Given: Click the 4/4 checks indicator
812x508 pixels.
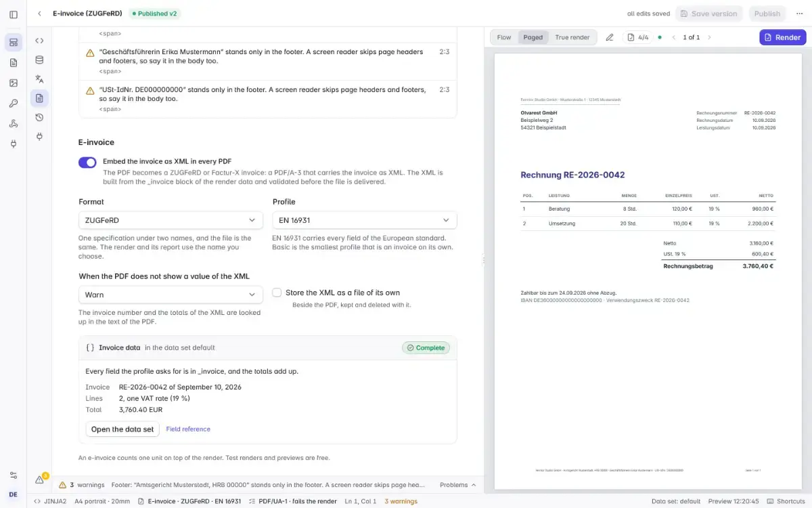Looking at the screenshot, I should coord(637,37).
